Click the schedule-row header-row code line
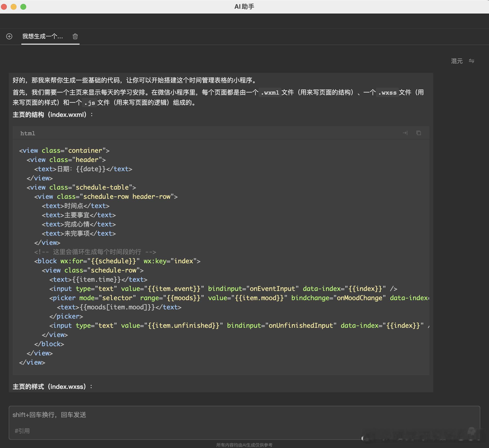 [106, 197]
